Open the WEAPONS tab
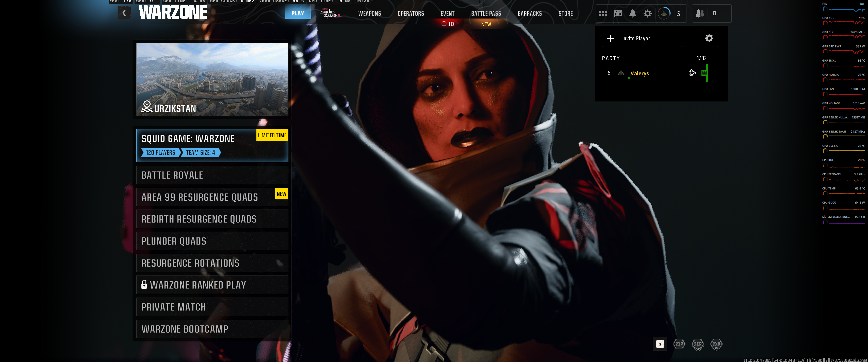Screen dimensions: 868x362 pyautogui.click(x=369, y=13)
